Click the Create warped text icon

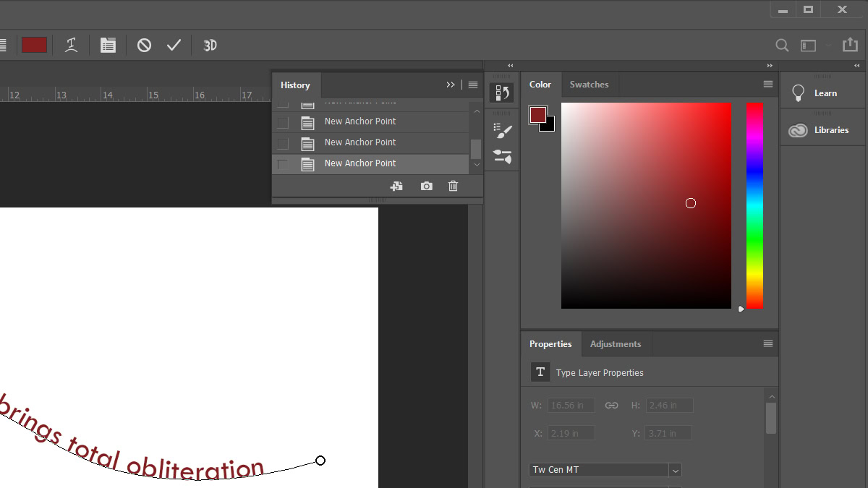(x=71, y=45)
